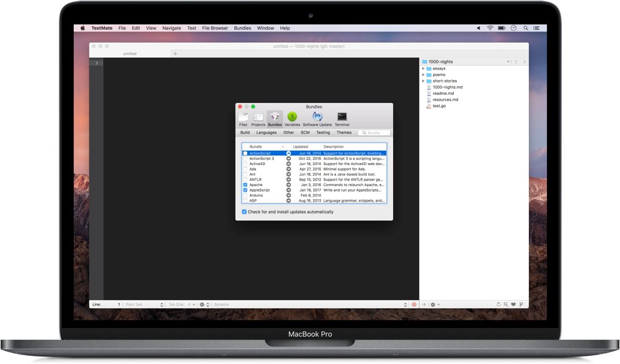Go forward in the file browser history
This screenshot has width=620, height=364.
coord(525,62)
